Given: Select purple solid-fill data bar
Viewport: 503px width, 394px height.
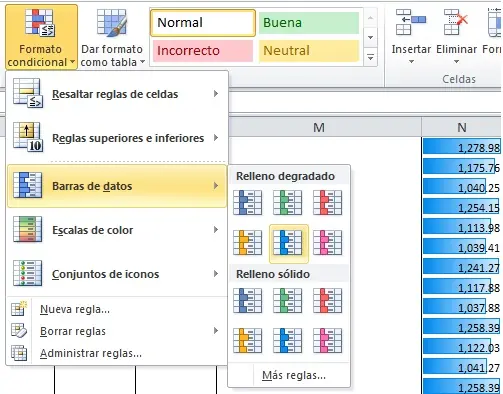Looking at the screenshot, I should (x=328, y=340).
